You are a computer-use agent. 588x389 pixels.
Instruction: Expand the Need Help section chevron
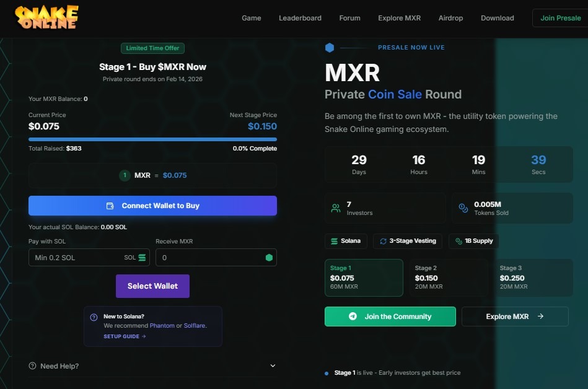273,366
